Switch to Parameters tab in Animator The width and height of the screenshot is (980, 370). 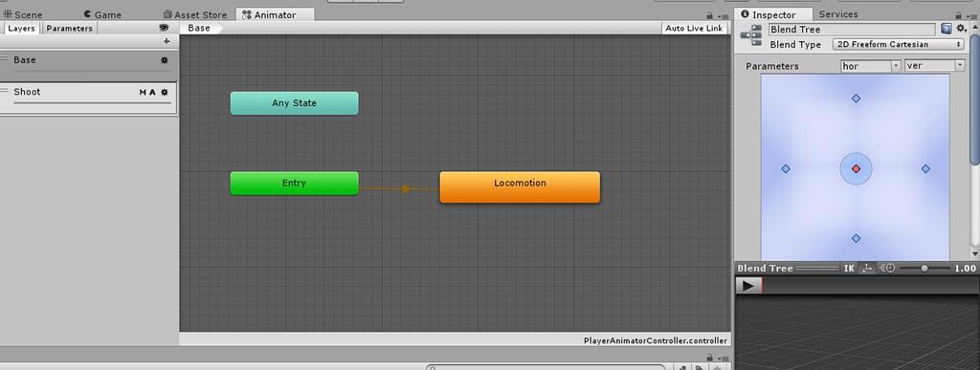(x=69, y=28)
